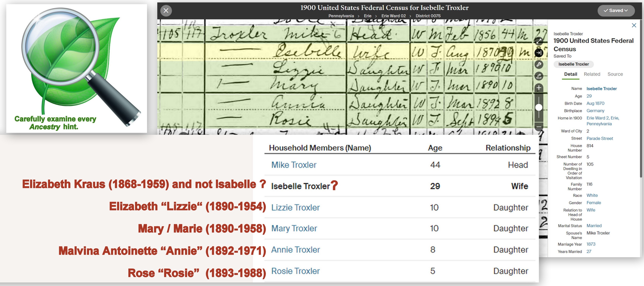The width and height of the screenshot is (644, 286).
Task: Zoom in with the plus button
Action: [x=539, y=88]
